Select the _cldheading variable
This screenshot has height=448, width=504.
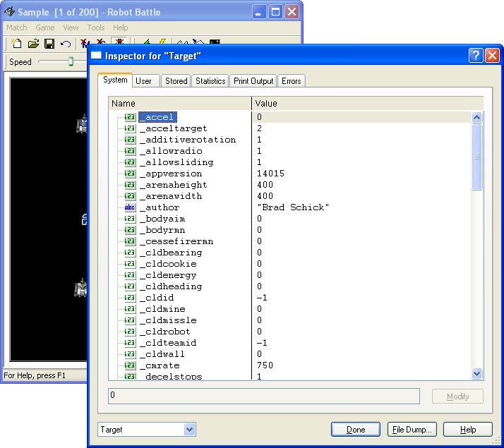[x=171, y=286]
